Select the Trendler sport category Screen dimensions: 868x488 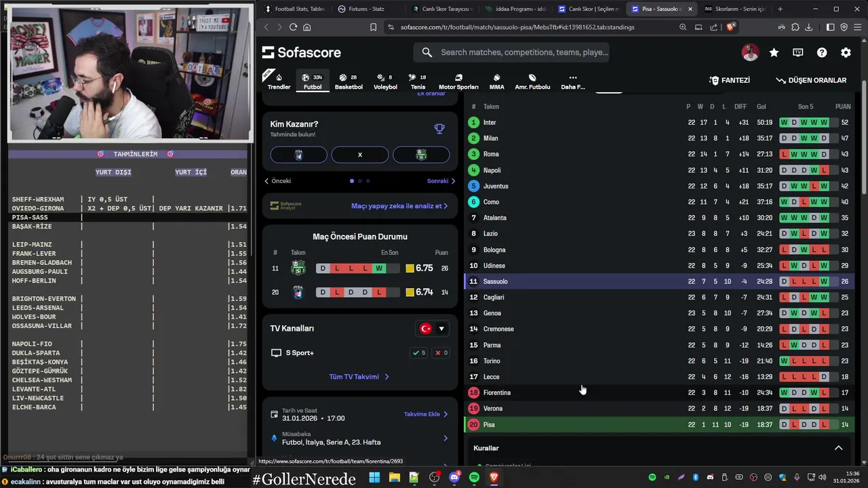(x=279, y=81)
